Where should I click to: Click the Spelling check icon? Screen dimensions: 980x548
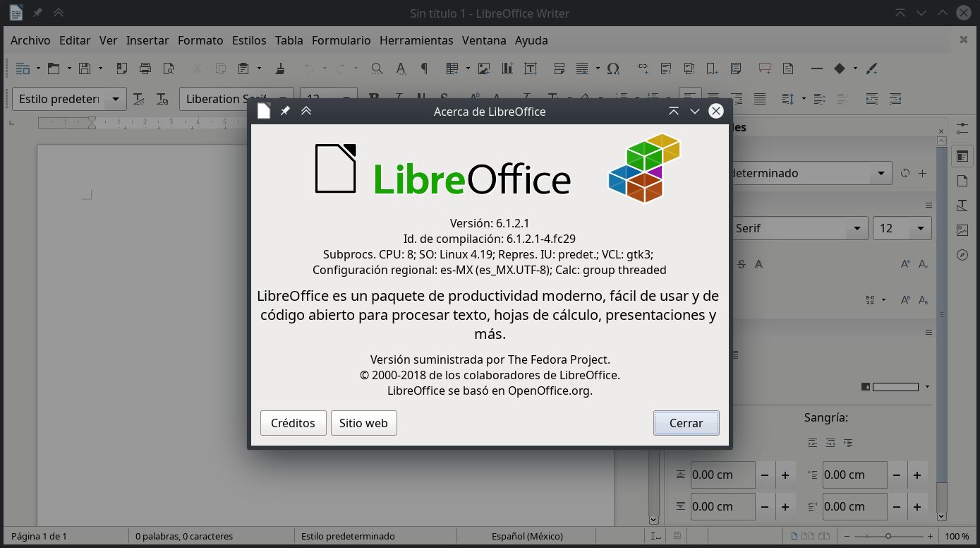[x=401, y=68]
